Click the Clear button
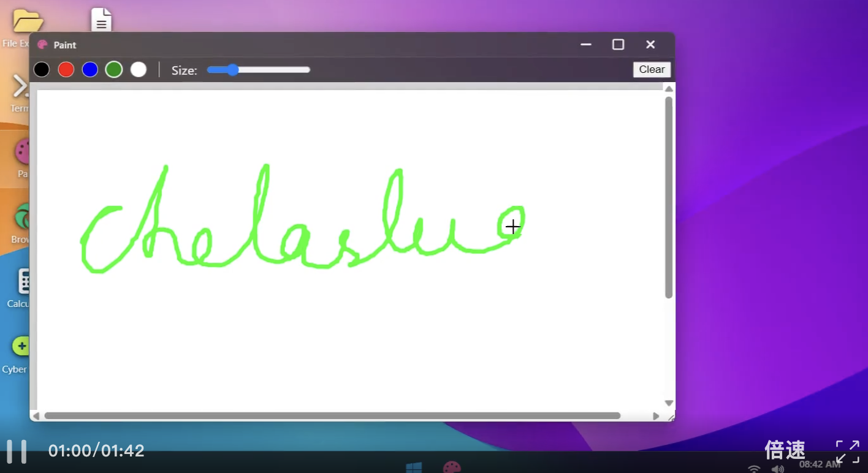 pyautogui.click(x=652, y=70)
